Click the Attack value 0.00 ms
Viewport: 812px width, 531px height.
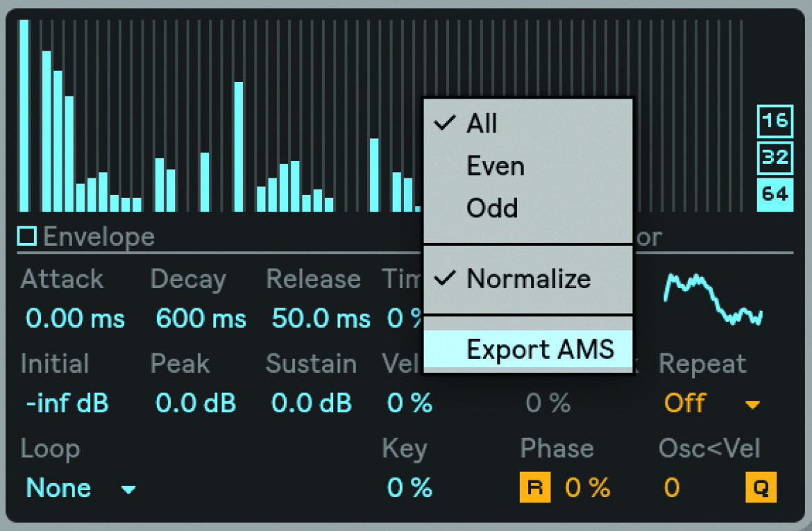click(x=75, y=318)
